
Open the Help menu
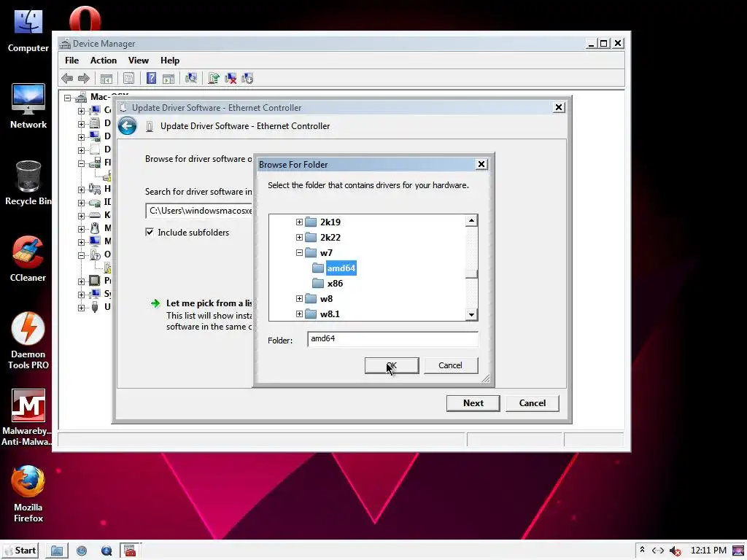click(x=169, y=61)
